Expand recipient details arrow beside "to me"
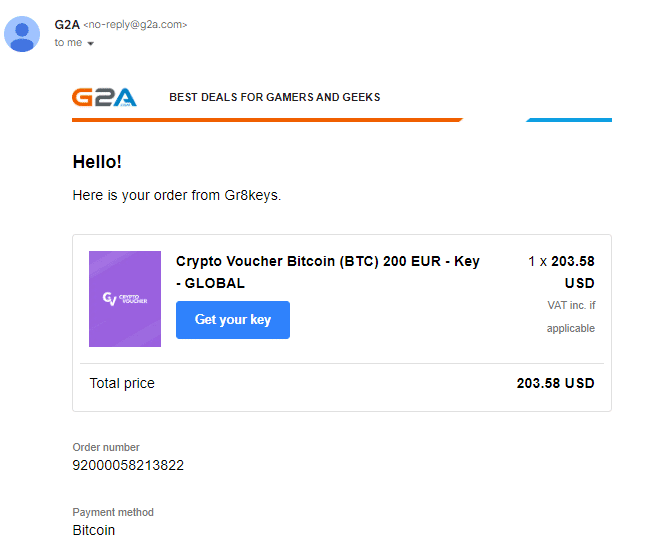The height and width of the screenshot is (546, 658). point(91,44)
